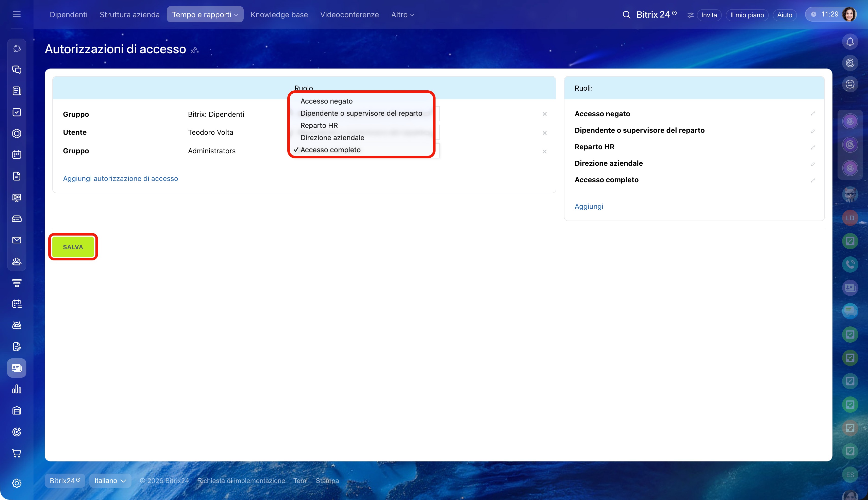Screen dimensions: 868x500
Task: Click Aggiungi autorizzazione di accesso link
Action: pyautogui.click(x=120, y=179)
